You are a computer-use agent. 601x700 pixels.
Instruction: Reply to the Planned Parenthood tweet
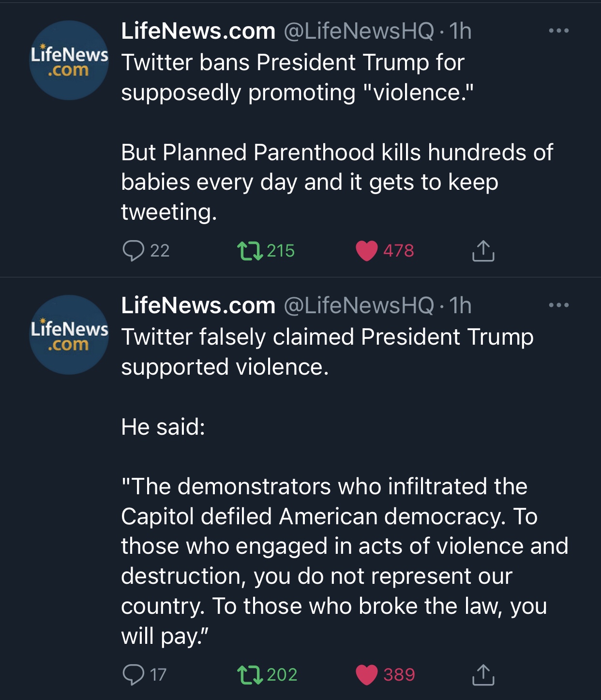[x=134, y=251]
